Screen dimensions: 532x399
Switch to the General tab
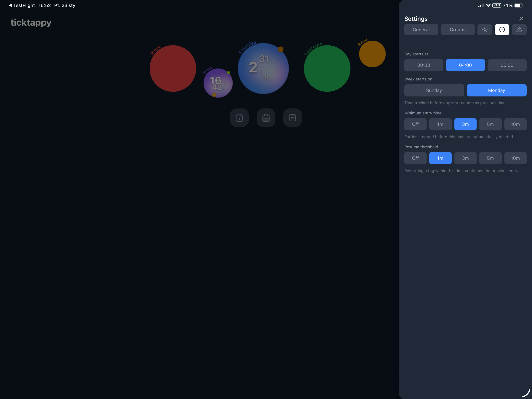(421, 30)
